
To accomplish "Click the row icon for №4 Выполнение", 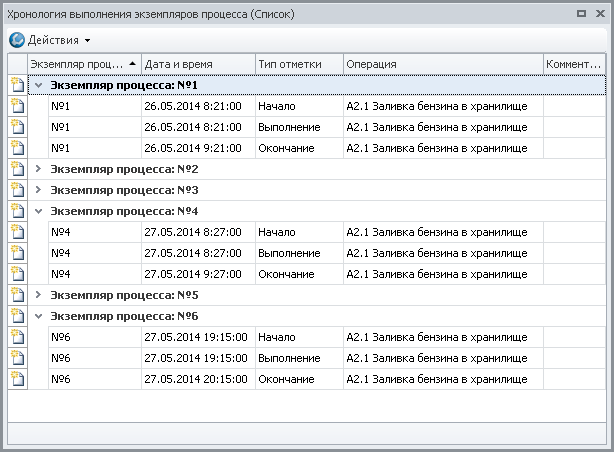I will (16, 253).
